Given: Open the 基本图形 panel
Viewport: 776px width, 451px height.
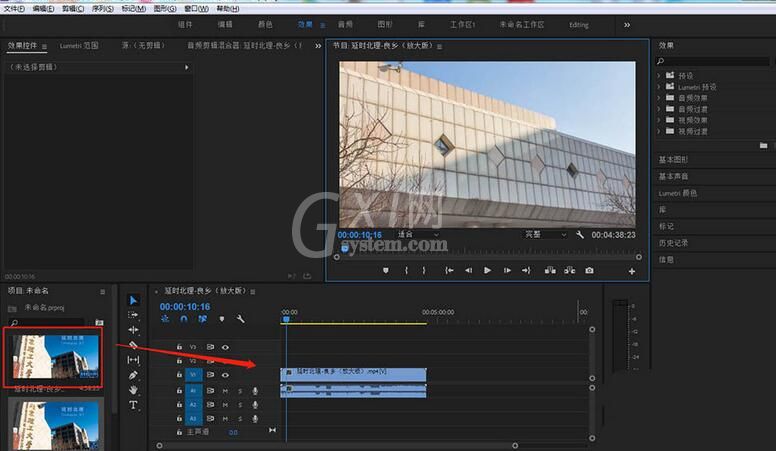Looking at the screenshot, I should pos(673,159).
